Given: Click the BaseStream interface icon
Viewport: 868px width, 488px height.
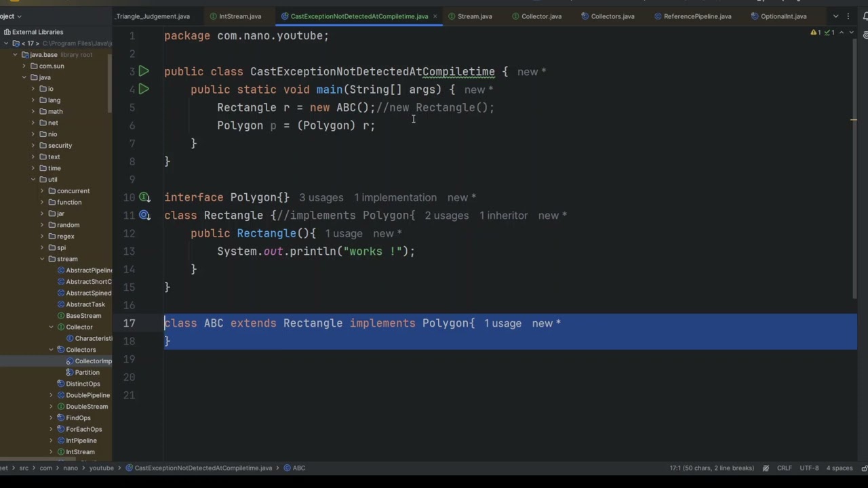Looking at the screenshot, I should click(x=60, y=316).
